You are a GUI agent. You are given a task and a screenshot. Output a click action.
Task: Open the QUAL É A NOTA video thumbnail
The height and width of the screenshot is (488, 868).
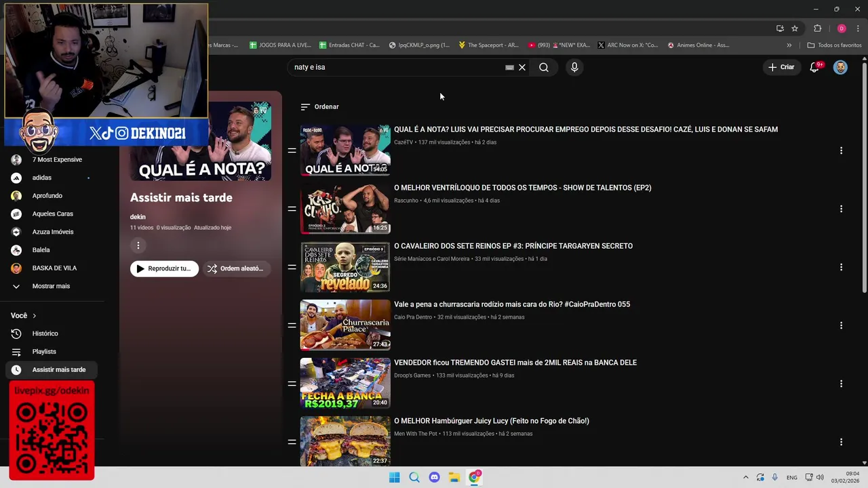345,150
